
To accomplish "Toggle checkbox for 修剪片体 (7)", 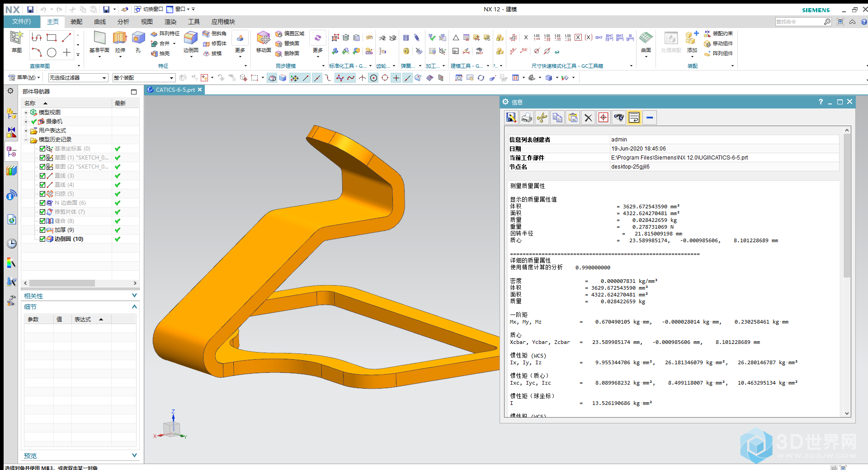I will [42, 212].
